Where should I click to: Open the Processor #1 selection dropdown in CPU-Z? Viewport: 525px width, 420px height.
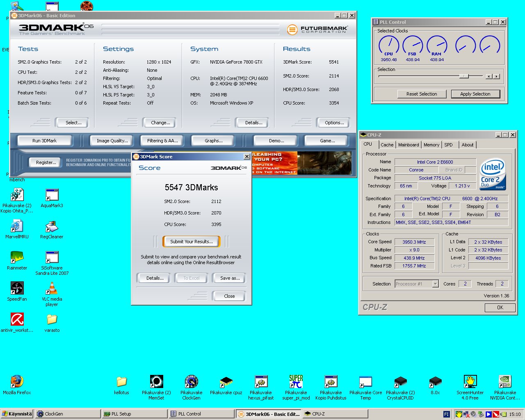[435, 284]
